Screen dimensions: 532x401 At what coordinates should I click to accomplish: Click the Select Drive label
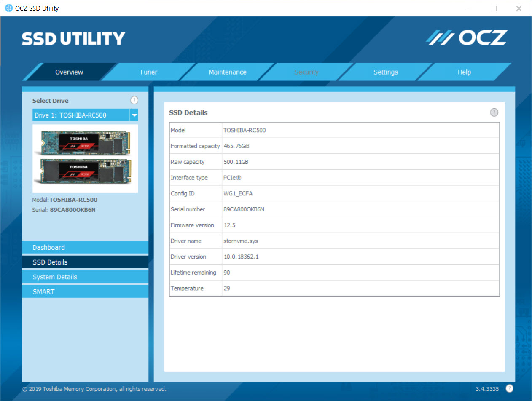[x=51, y=101]
